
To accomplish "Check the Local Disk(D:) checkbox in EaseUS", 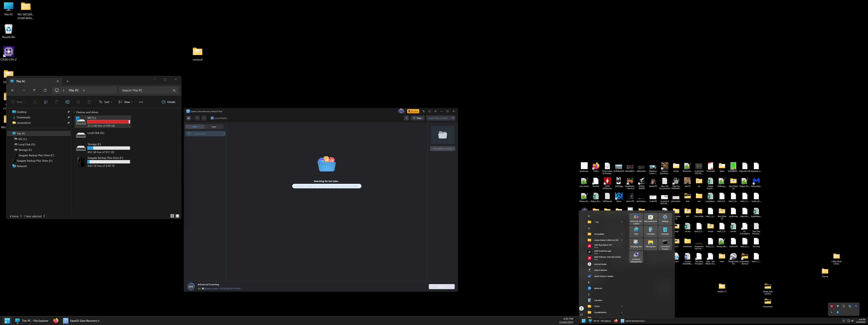I will coord(189,134).
